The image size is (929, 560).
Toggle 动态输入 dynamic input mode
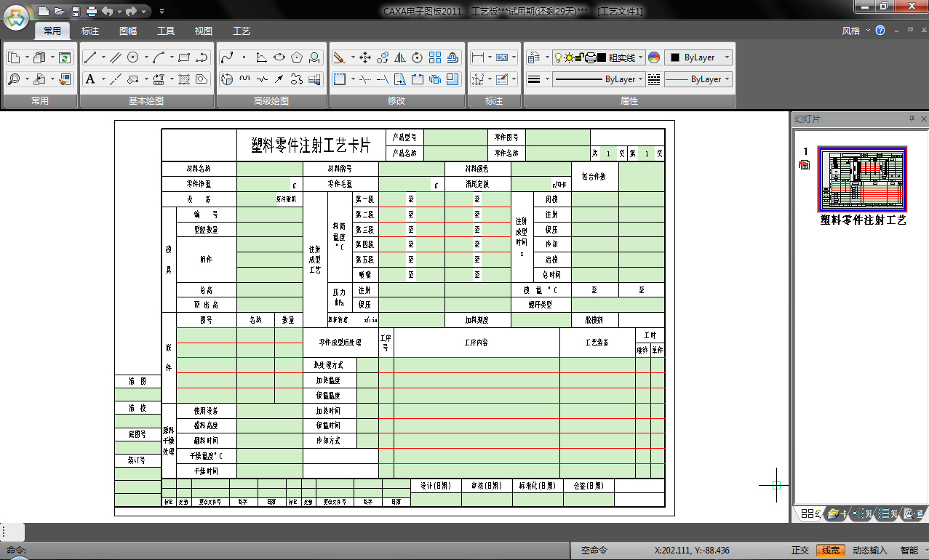[x=869, y=551]
